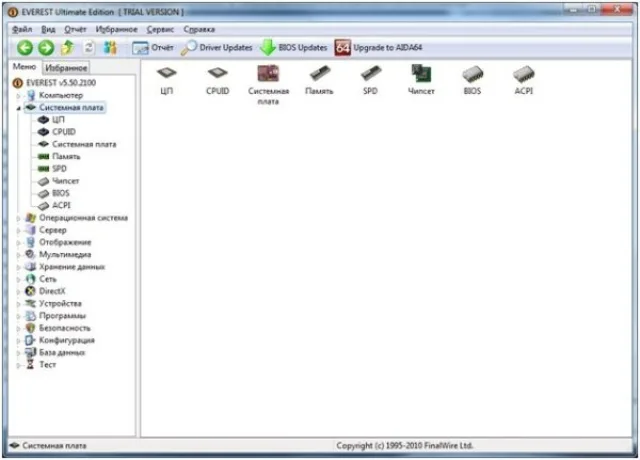Open the CPUID icon in the main pane

[x=218, y=80]
